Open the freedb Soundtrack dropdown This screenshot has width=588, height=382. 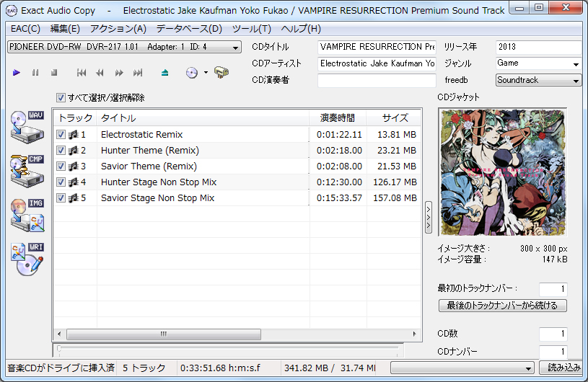click(538, 80)
